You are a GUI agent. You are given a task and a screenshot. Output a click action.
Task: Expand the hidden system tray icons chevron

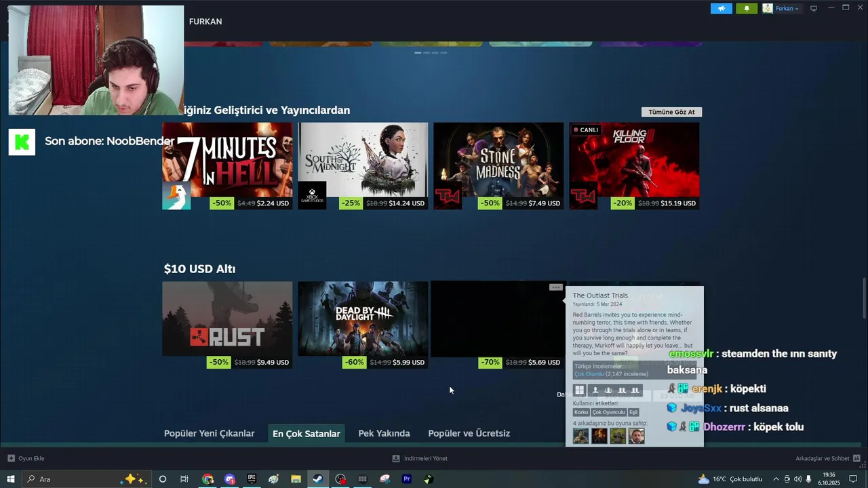coord(777,479)
